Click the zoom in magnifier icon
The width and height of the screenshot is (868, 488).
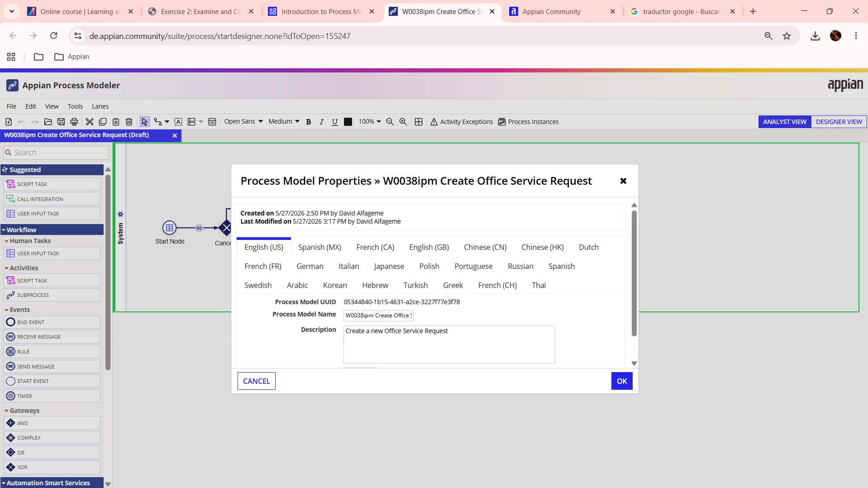pos(403,122)
